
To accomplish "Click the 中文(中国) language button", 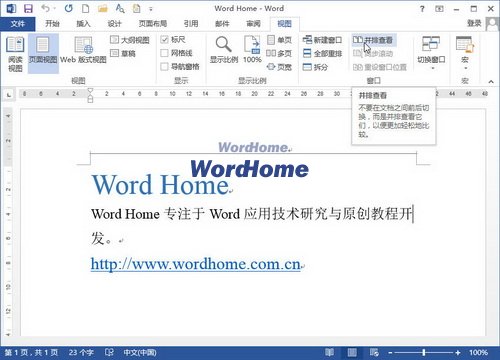I will coord(140,352).
